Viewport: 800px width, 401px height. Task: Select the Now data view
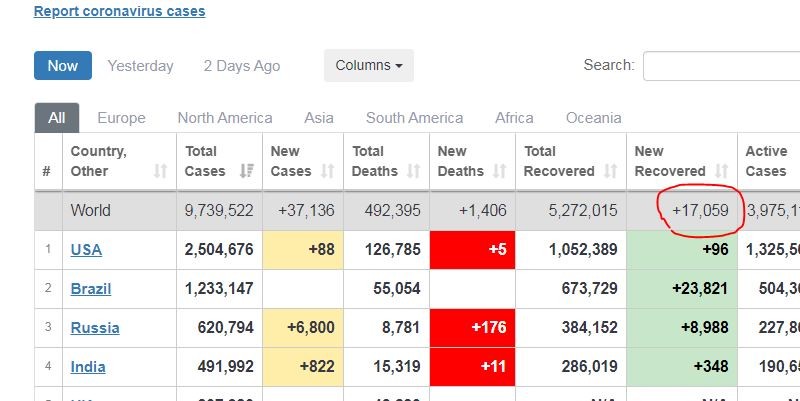pos(62,66)
